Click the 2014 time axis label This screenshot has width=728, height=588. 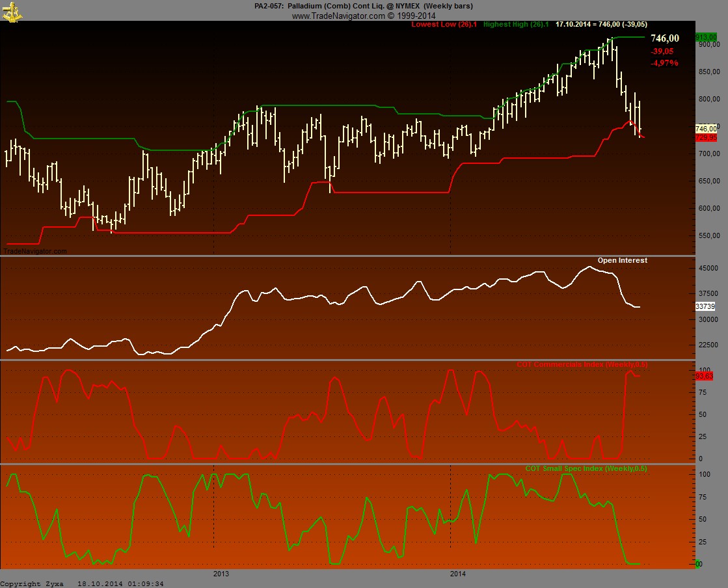click(458, 574)
